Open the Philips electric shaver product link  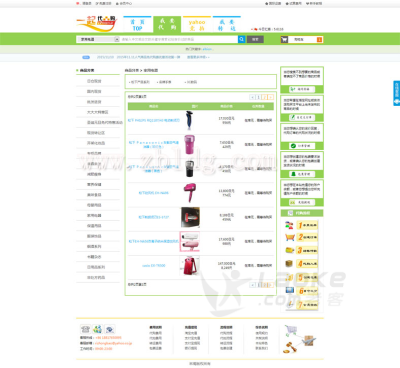154,120
